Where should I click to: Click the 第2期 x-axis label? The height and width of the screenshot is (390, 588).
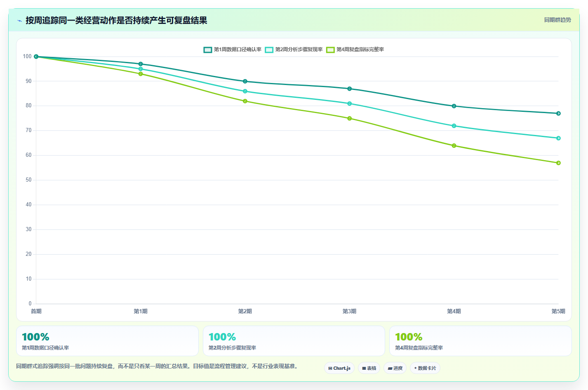[245, 311]
